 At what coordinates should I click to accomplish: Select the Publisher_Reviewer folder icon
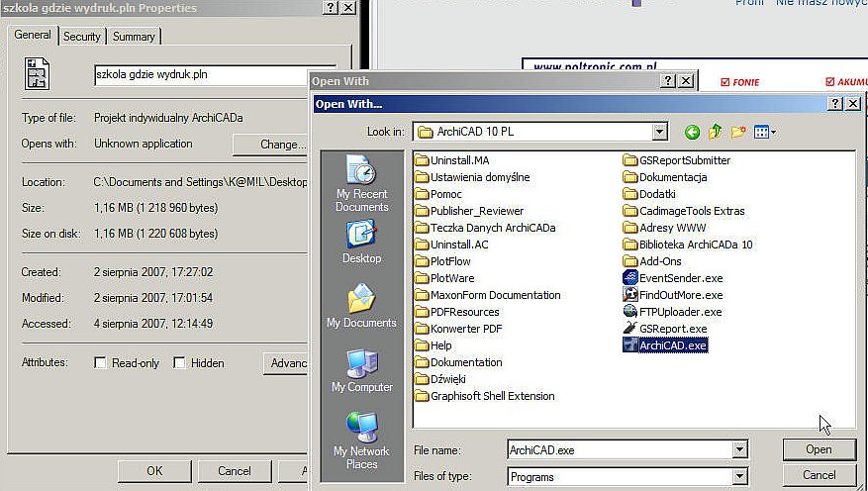tap(422, 211)
